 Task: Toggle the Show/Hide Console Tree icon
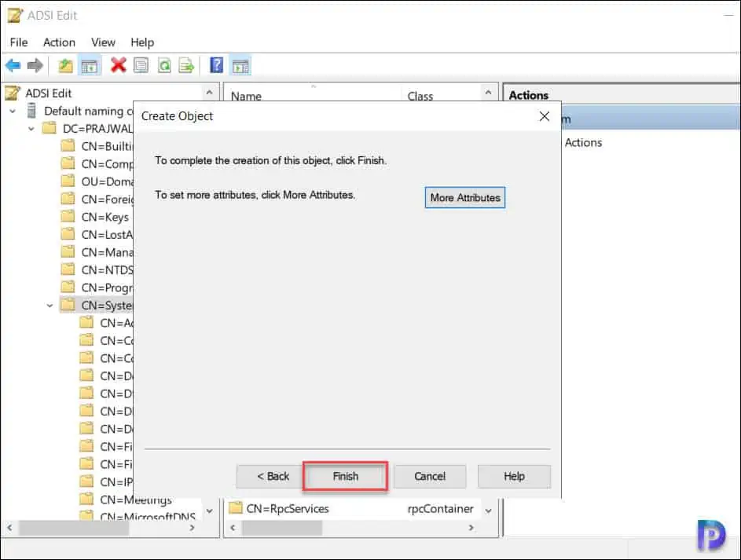[x=90, y=66]
